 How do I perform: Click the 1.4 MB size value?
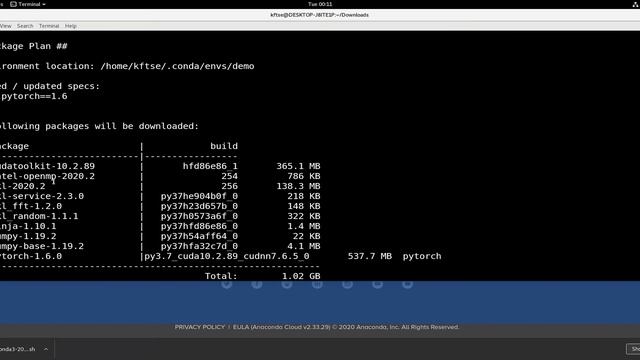pos(304,226)
